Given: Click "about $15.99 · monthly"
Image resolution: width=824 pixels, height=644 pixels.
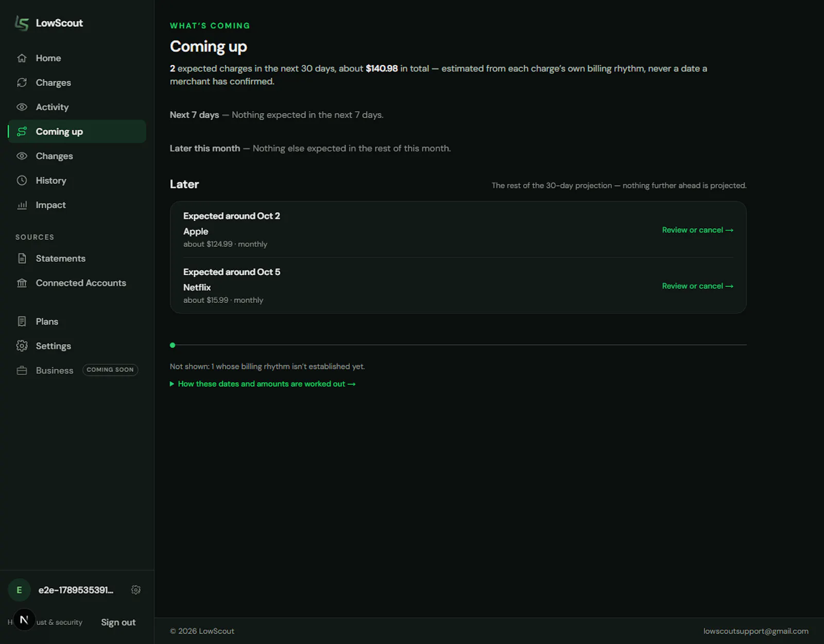Looking at the screenshot, I should pos(223,300).
